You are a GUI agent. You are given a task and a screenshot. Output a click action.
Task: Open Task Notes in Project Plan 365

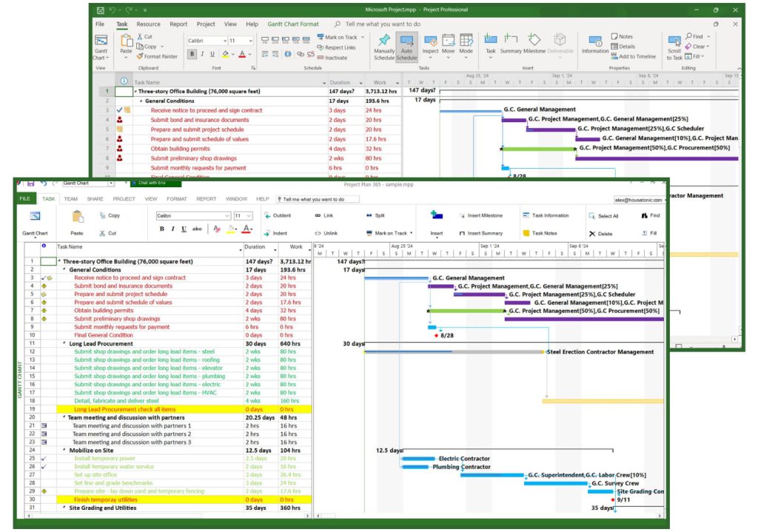(540, 233)
